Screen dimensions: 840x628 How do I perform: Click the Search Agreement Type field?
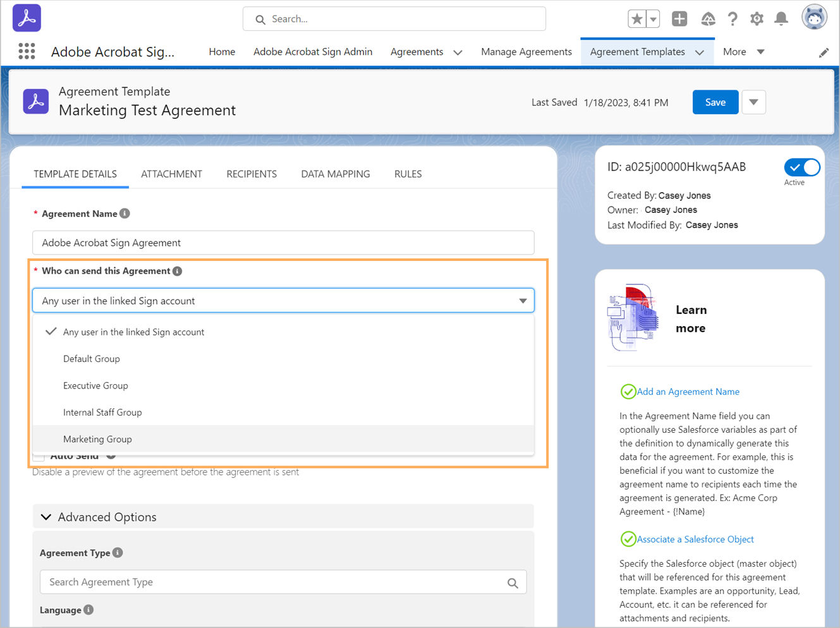pos(283,582)
